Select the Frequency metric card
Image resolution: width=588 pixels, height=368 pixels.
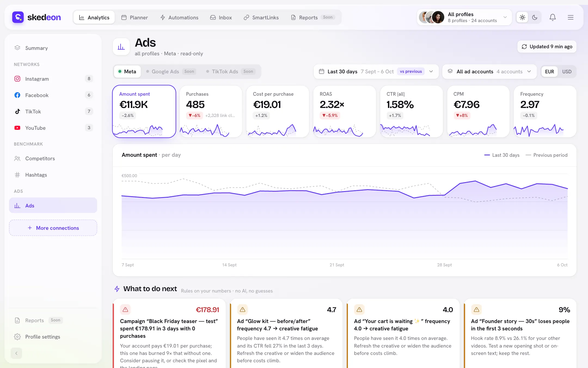tap(545, 111)
